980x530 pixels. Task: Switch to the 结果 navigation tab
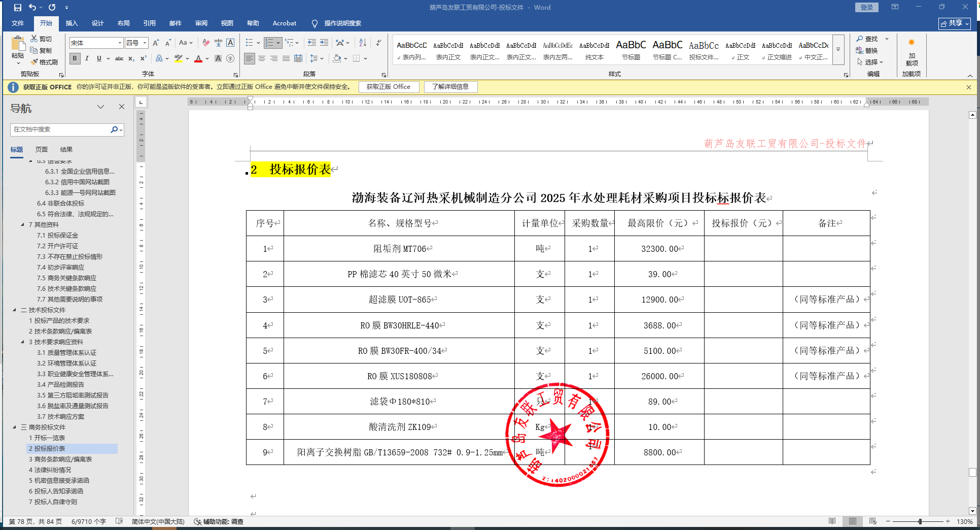point(66,149)
